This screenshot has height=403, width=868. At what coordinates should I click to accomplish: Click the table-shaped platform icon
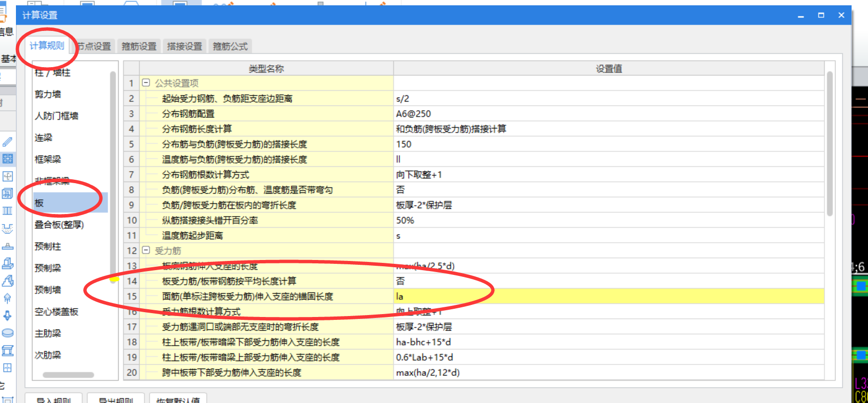pyautogui.click(x=7, y=350)
